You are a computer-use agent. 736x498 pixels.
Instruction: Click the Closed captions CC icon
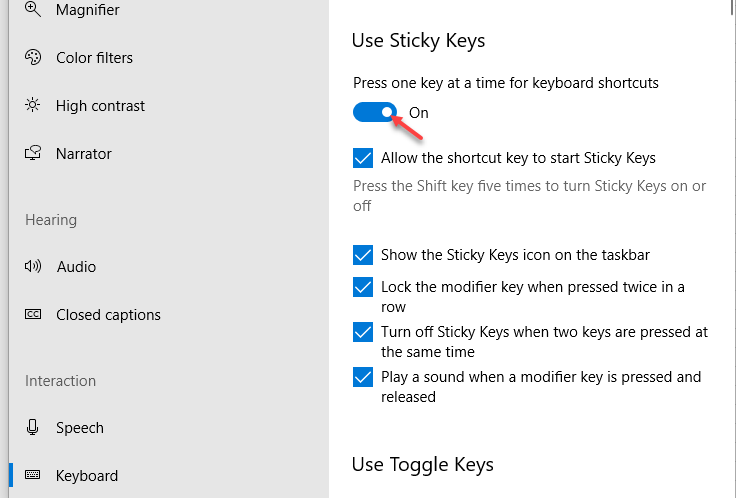[33, 314]
